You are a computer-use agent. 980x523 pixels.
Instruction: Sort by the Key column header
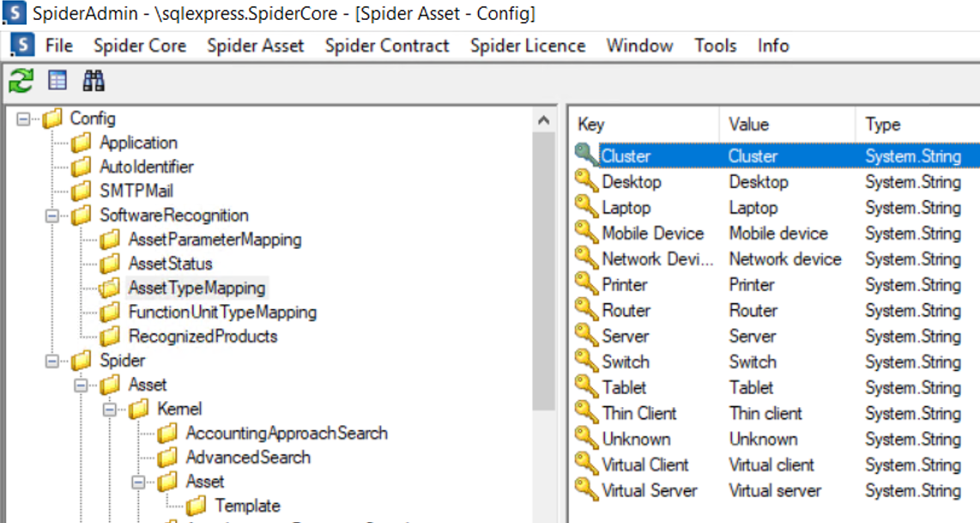point(645,124)
